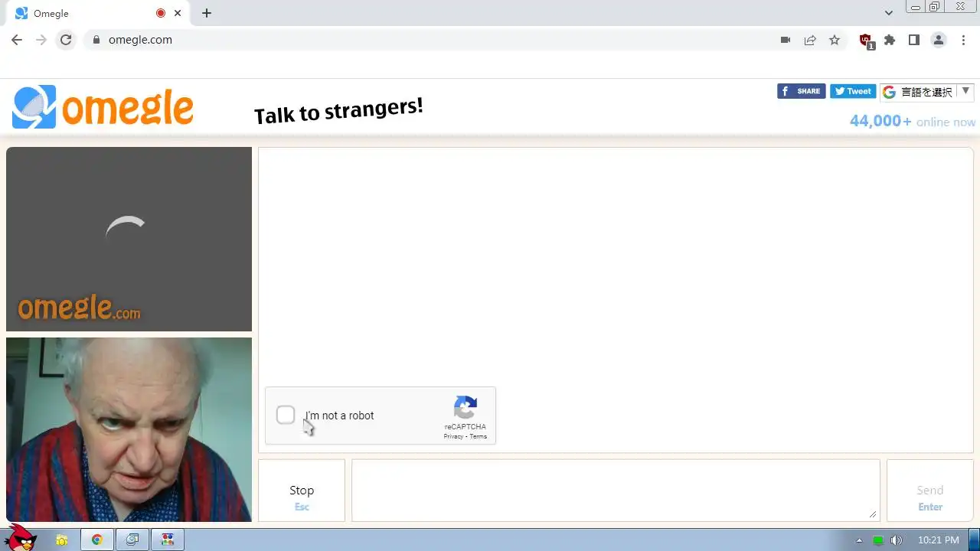Image resolution: width=980 pixels, height=551 pixels.
Task: Click the Show desktop strip
Action: (x=974, y=540)
